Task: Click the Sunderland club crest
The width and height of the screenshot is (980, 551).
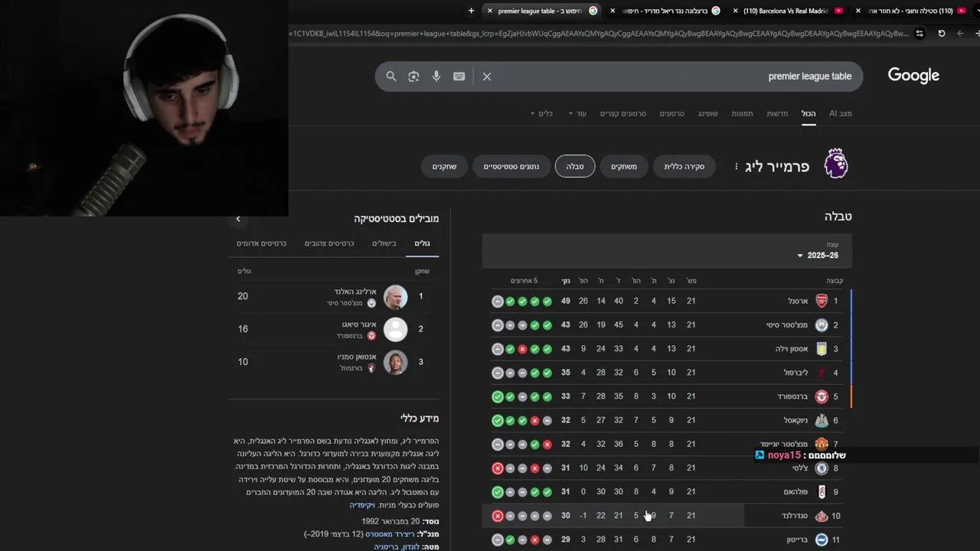Action: [822, 516]
